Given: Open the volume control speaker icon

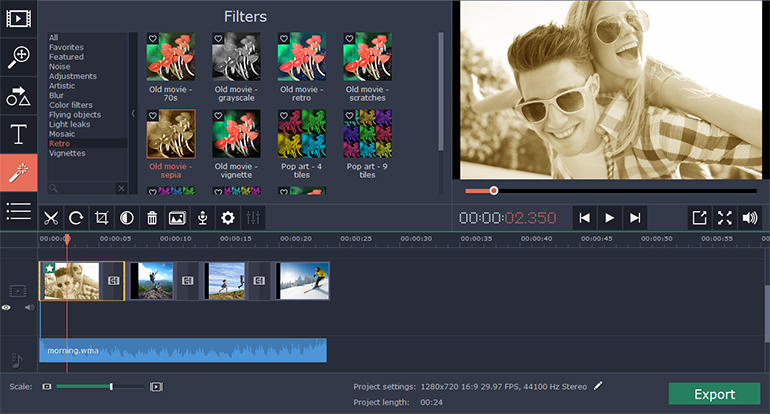Looking at the screenshot, I should (750, 218).
